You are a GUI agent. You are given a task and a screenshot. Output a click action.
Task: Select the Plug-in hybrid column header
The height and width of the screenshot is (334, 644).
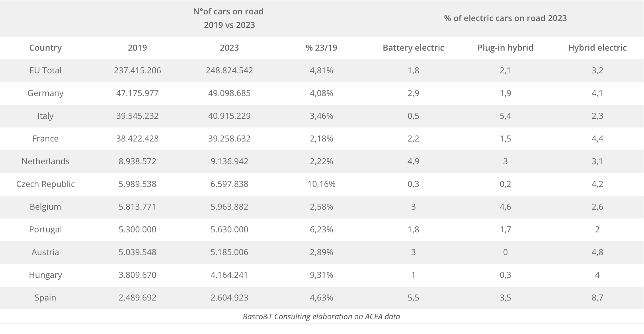click(x=505, y=48)
